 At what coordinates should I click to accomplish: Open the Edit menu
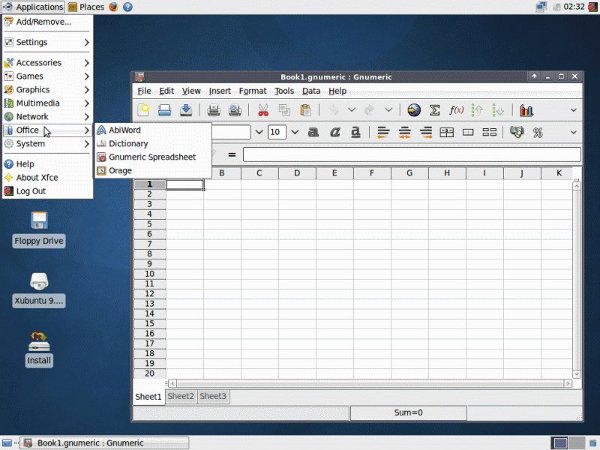(x=166, y=91)
